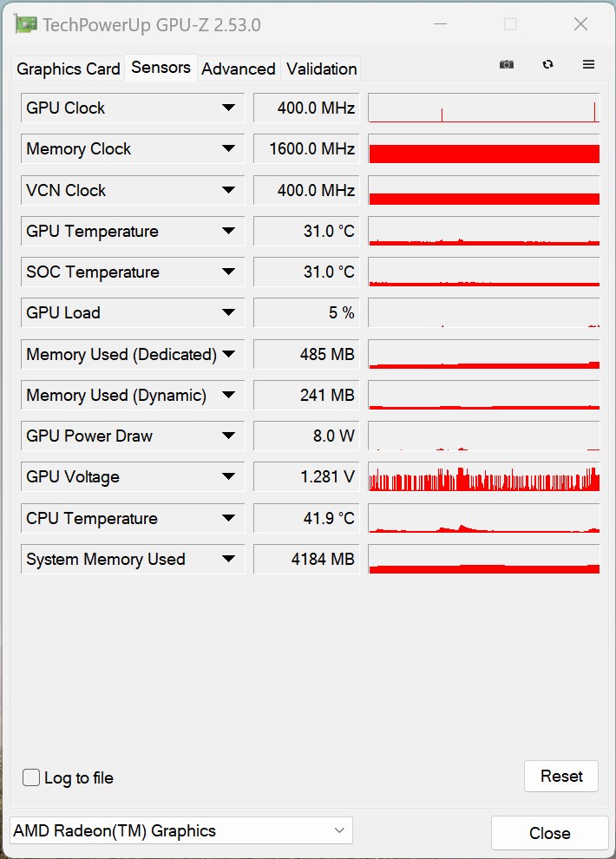The width and height of the screenshot is (616, 859).
Task: Click the refresh sensors icon
Action: 547,65
